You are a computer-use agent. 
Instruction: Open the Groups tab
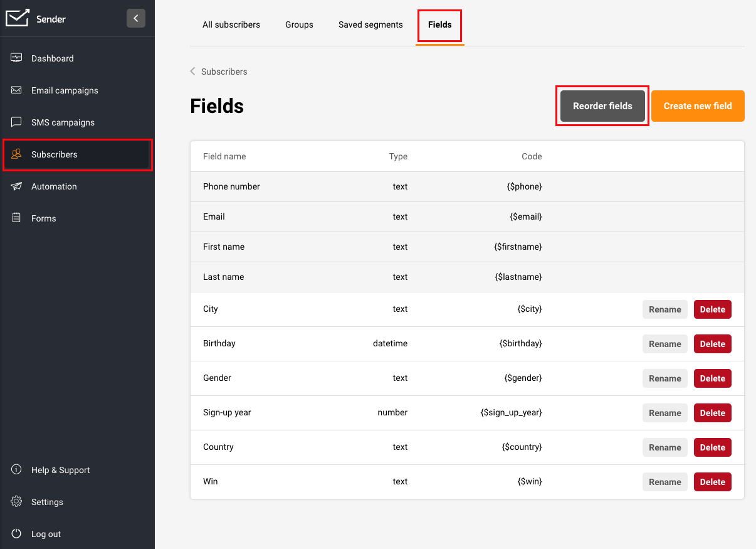299,24
